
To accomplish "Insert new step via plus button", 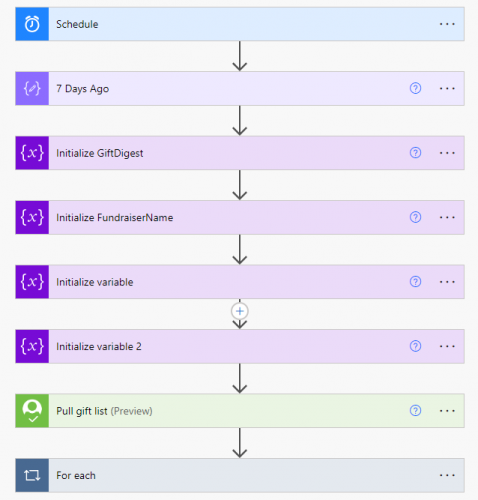I will (x=240, y=311).
